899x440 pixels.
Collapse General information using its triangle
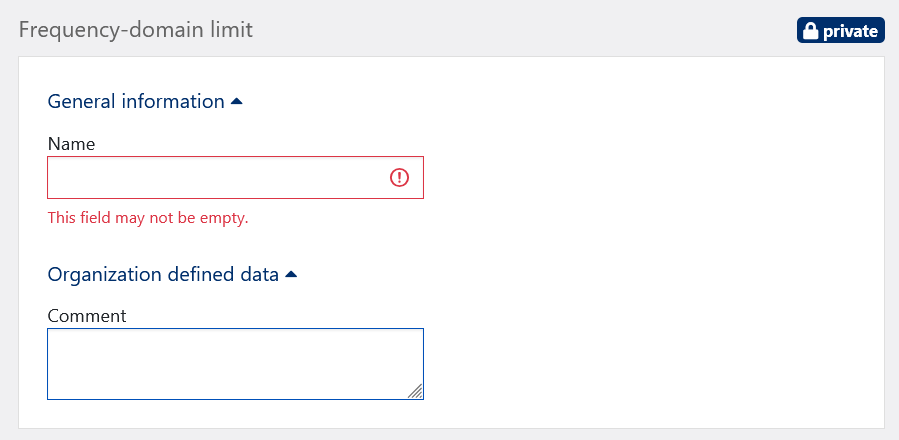click(237, 101)
